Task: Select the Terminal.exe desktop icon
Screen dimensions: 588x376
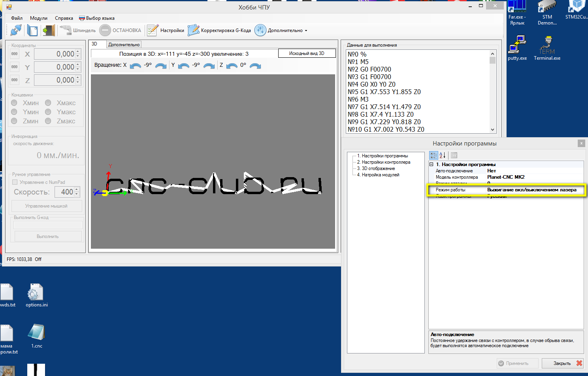Action: coord(547,48)
